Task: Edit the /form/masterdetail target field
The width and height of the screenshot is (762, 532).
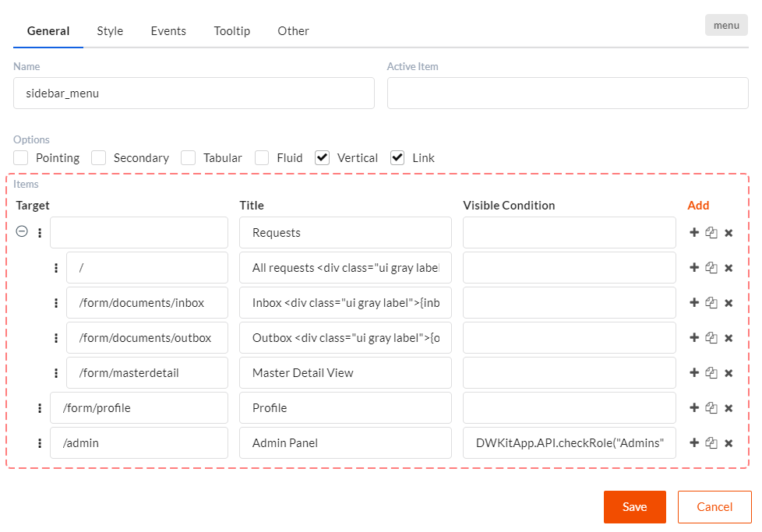Action: [x=147, y=372]
